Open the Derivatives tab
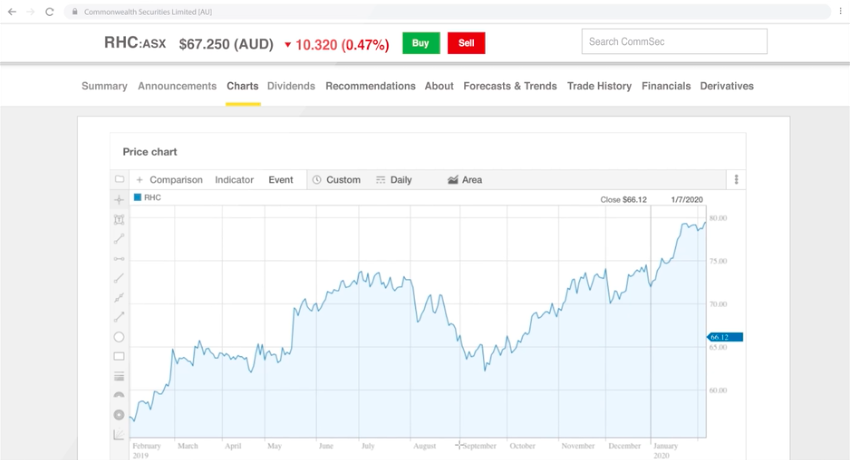The height and width of the screenshot is (460, 850). (x=727, y=86)
